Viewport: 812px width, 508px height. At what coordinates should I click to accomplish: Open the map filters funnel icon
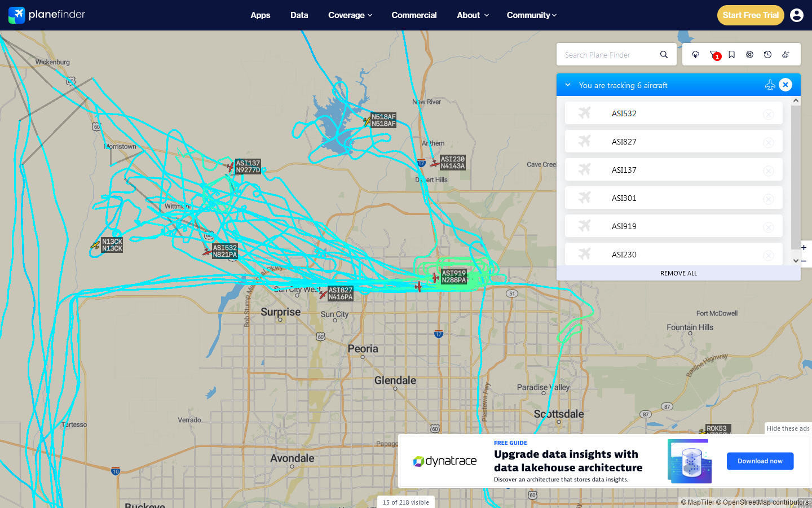click(x=714, y=55)
